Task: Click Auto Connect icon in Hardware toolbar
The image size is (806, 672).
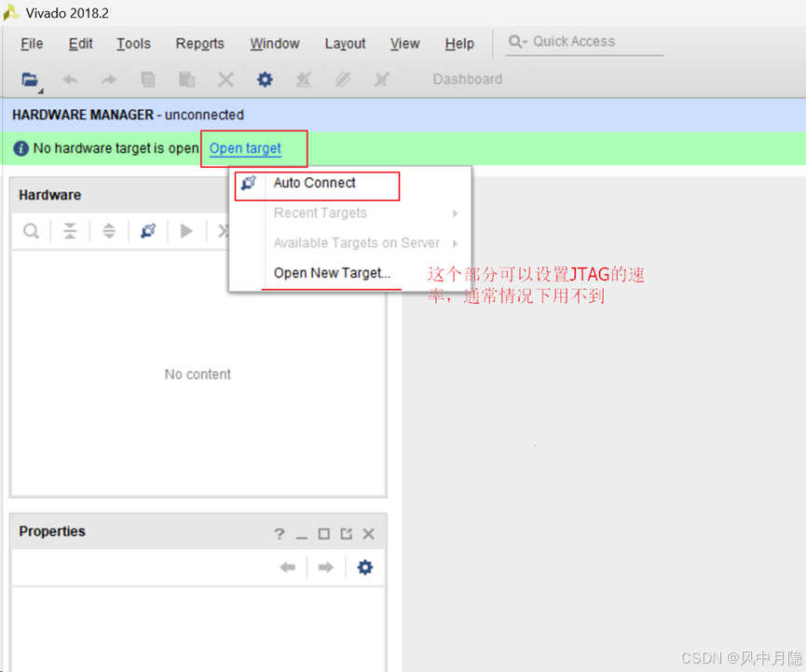Action: (148, 231)
